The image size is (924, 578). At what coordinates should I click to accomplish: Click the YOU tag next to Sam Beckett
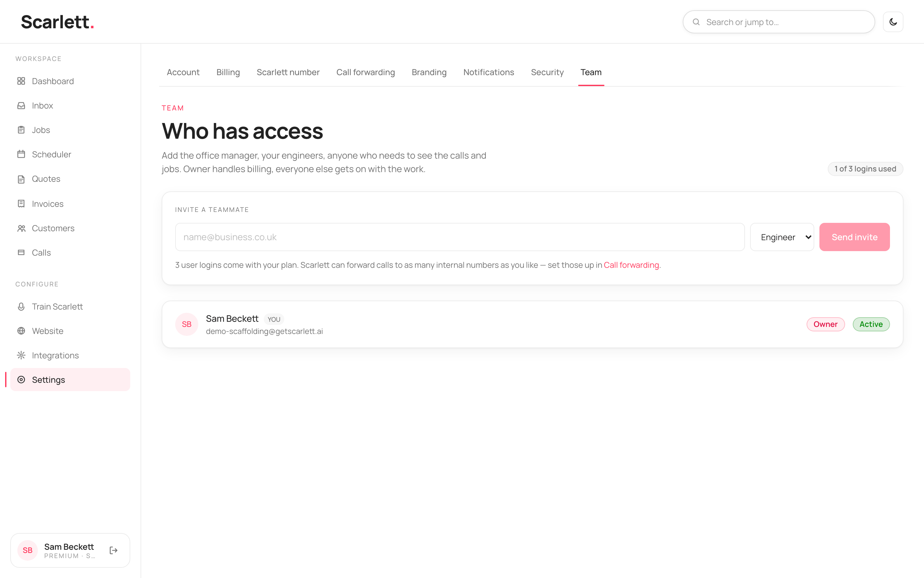coord(274,319)
